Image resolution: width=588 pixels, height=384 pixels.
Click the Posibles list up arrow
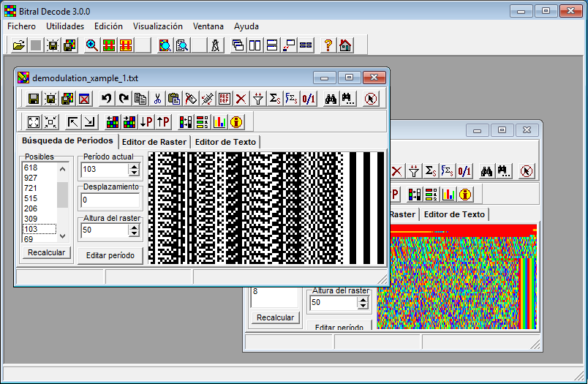63,169
